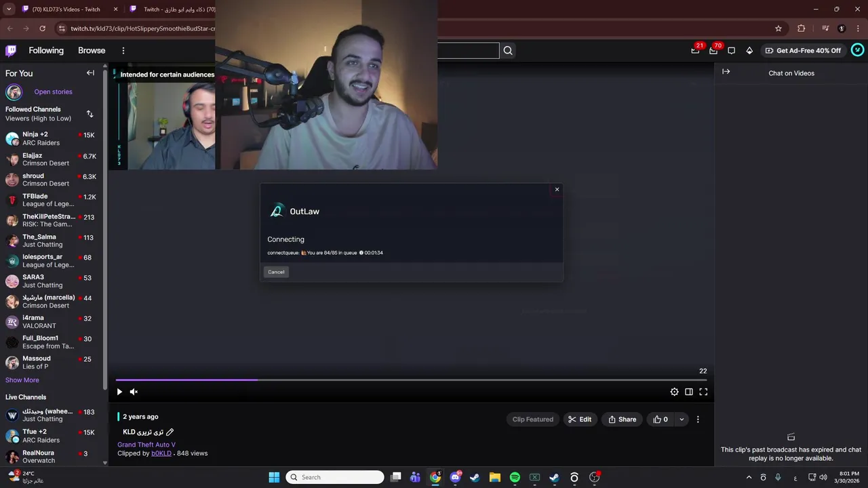This screenshot has height=488, width=868.
Task: Close the KLD73's Videos tab
Action: (115, 9)
